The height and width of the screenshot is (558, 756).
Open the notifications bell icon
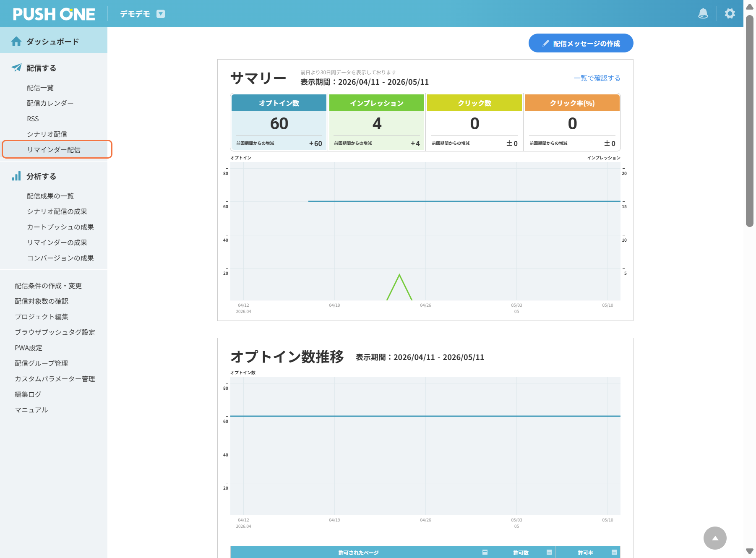tap(703, 13)
